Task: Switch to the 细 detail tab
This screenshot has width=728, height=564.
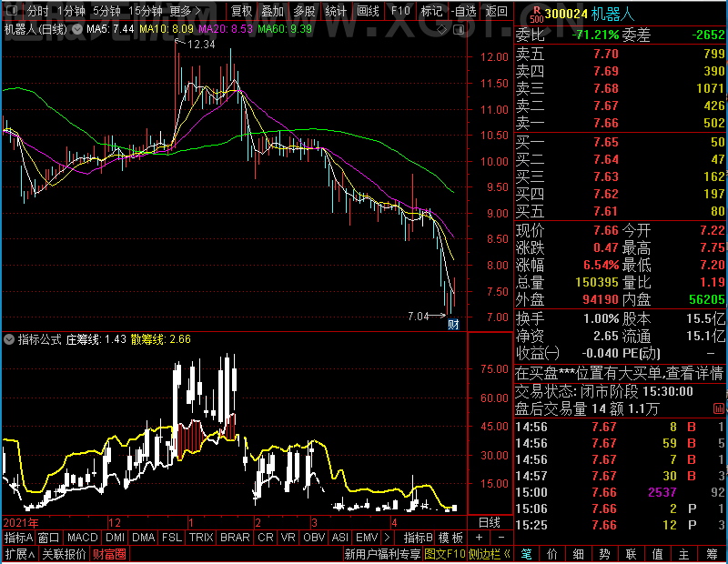Action: click(x=578, y=554)
